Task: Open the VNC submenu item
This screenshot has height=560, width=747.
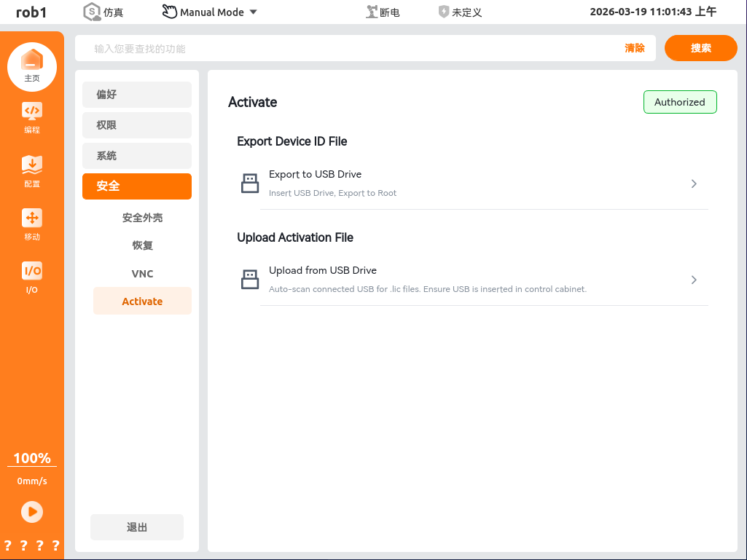Action: (142, 274)
